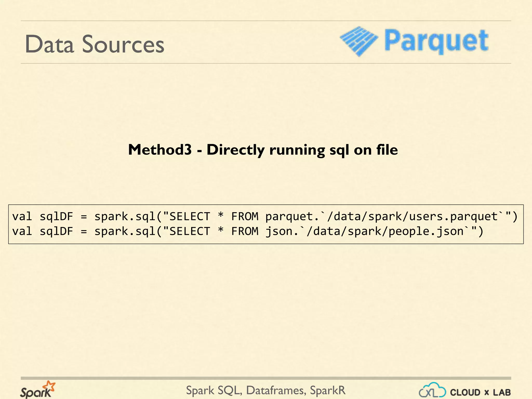Image resolution: width=532 pixels, height=399 pixels.
Task: Click the code line querying people.json
Action: pos(248,231)
